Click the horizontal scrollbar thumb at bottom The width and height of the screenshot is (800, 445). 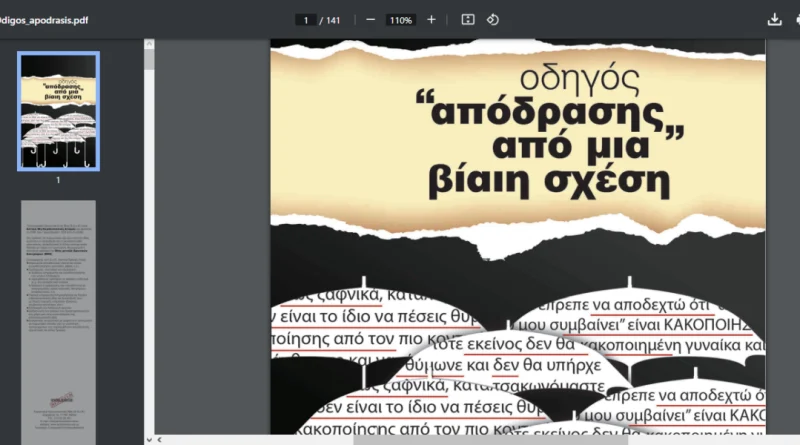pos(490,438)
